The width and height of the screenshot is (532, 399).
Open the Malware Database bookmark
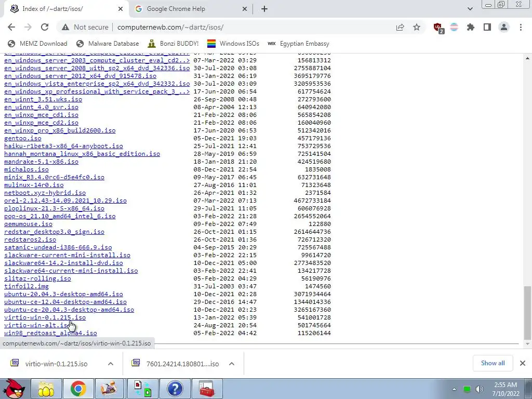pos(108,44)
